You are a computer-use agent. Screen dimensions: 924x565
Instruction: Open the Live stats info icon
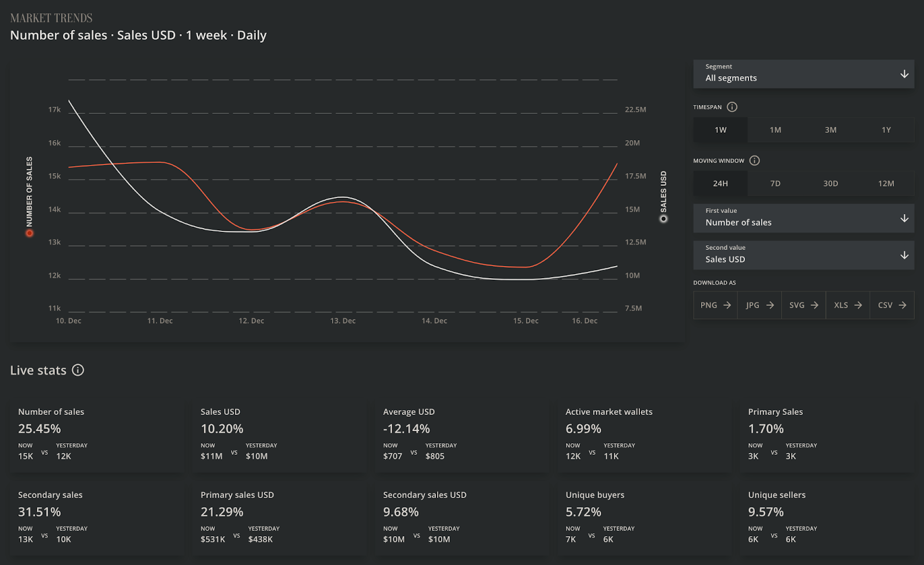78,370
